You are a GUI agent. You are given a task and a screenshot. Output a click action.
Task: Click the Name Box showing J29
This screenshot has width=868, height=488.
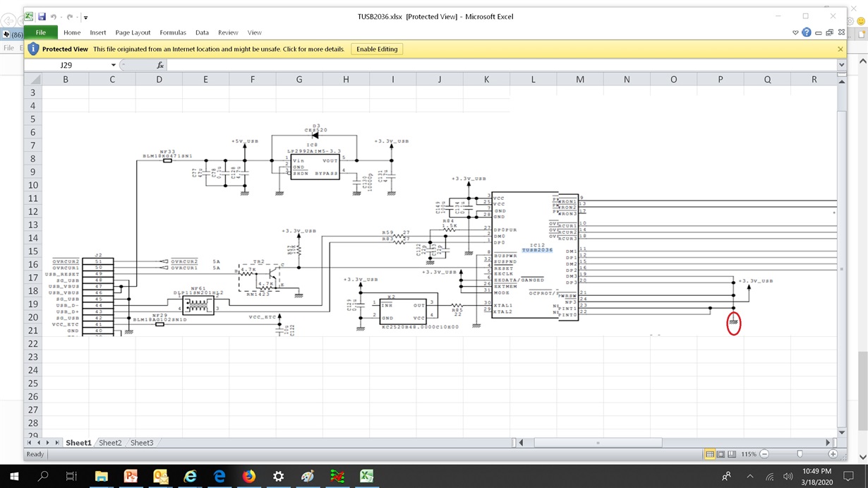67,65
